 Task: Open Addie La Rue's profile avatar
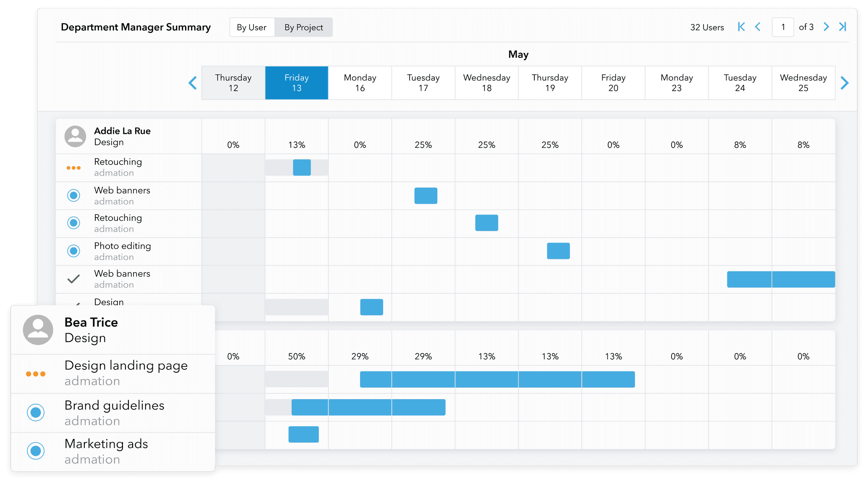click(x=75, y=136)
